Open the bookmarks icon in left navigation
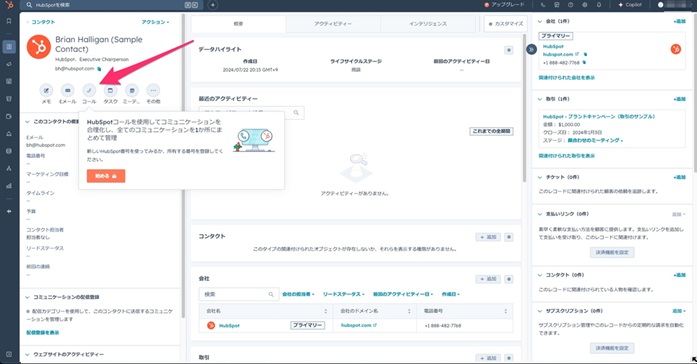The width and height of the screenshot is (697, 364). pos(9,21)
